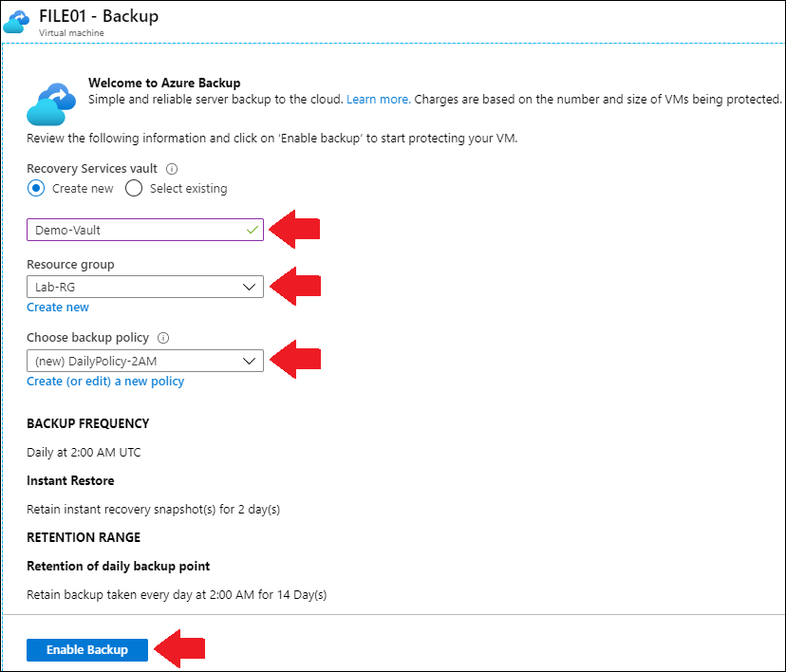Viewport: 786px width, 672px height.
Task: Click the RETENTION RANGE heading
Action: point(84,538)
